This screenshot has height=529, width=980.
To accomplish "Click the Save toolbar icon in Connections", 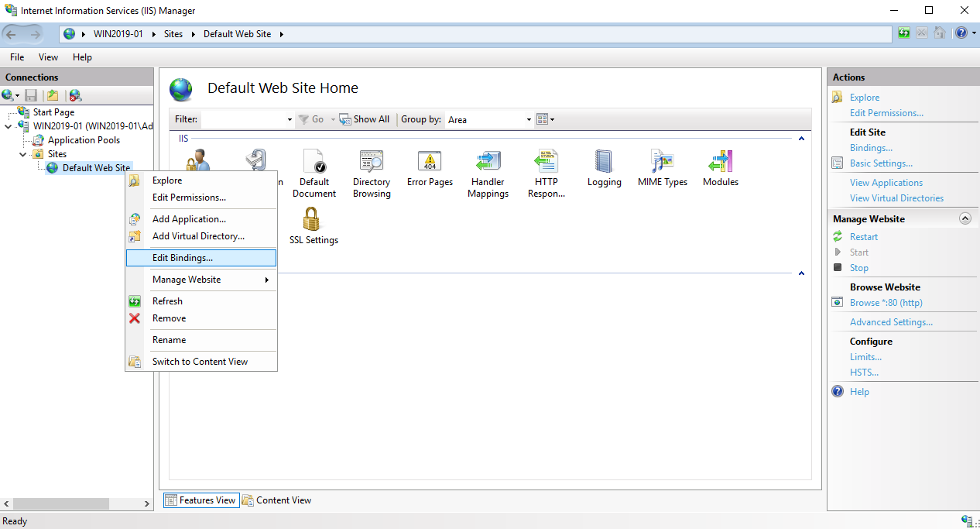I will point(31,95).
